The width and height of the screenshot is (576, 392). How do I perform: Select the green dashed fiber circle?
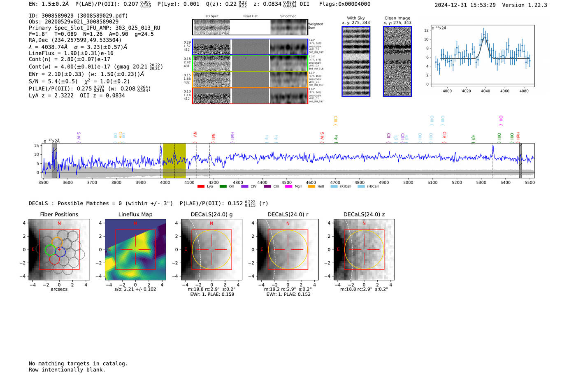point(50,250)
